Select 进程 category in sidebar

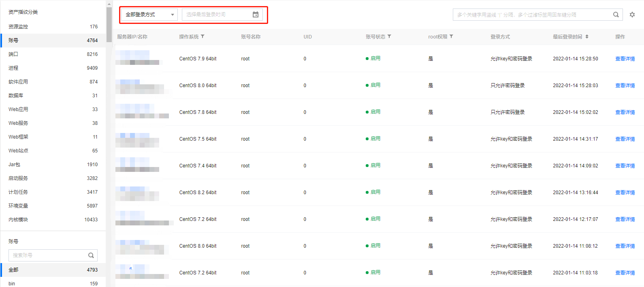tap(53, 68)
